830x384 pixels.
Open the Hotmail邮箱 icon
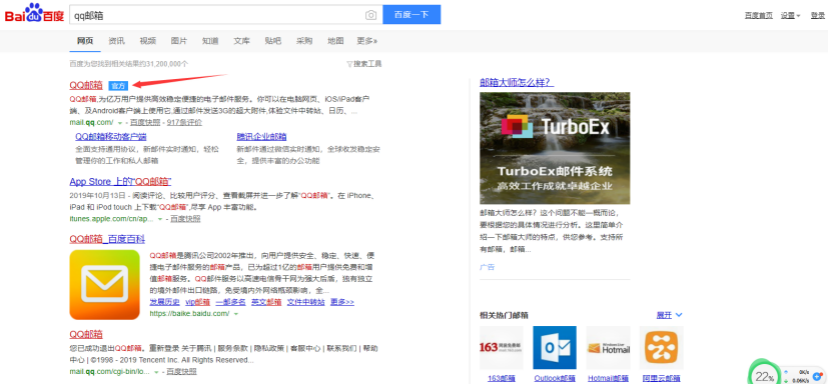click(608, 347)
